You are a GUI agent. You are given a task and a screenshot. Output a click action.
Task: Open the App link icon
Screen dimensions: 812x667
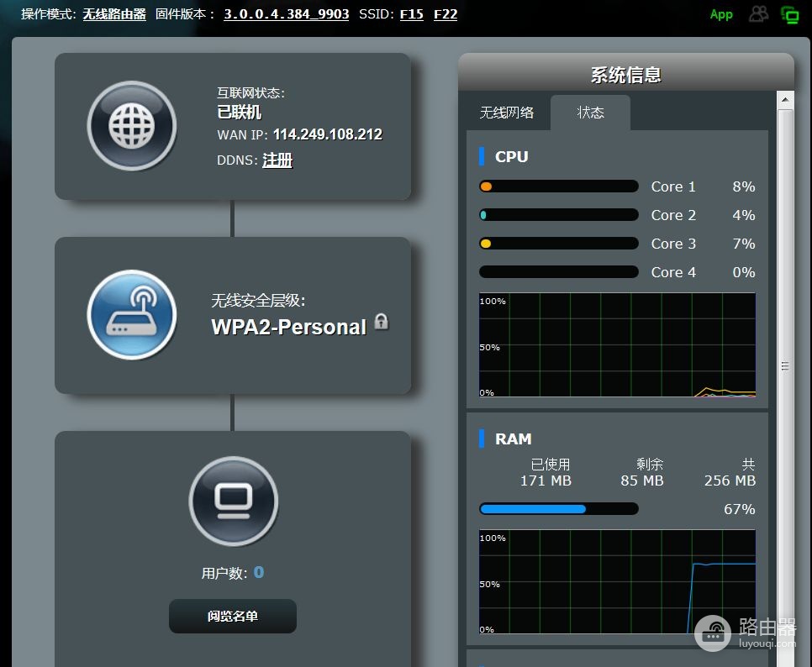click(x=721, y=14)
